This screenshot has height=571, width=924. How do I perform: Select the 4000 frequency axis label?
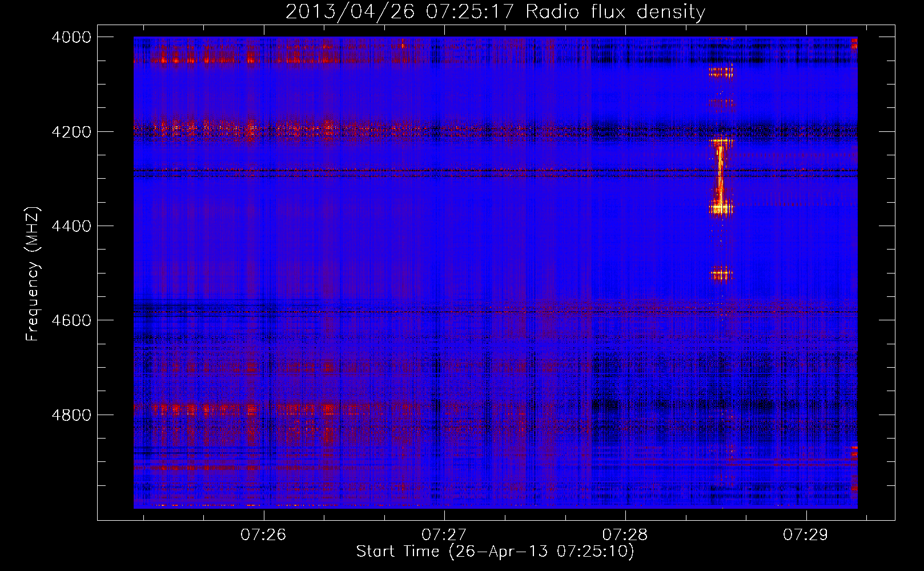click(71, 37)
